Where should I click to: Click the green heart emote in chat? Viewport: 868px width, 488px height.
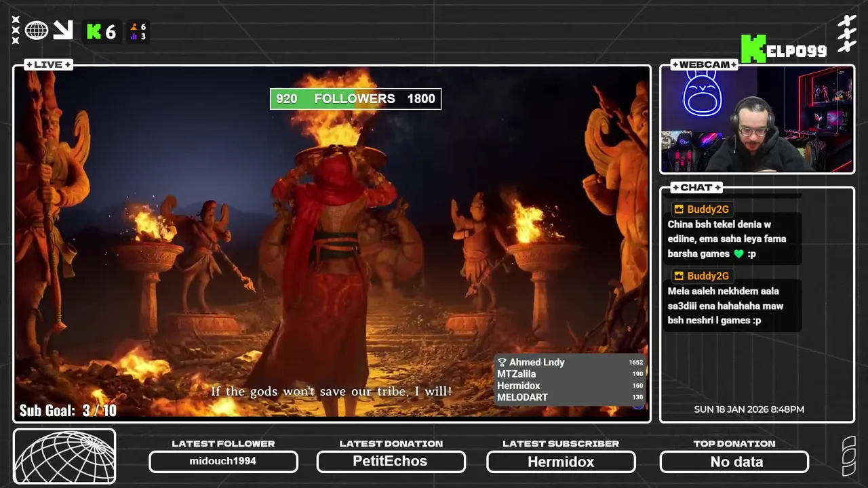[738, 253]
